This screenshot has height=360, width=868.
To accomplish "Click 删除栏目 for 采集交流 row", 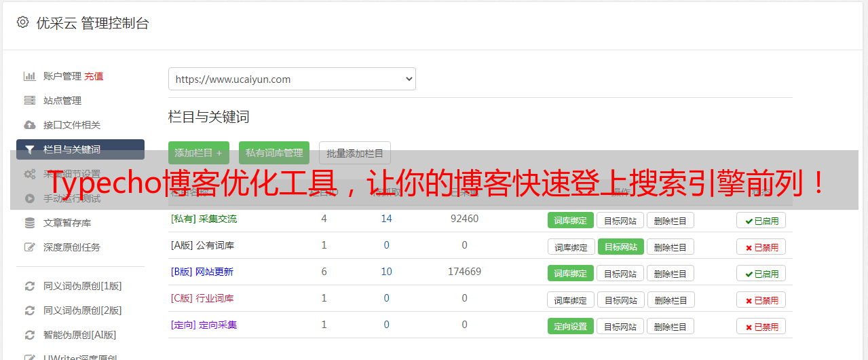I will click(670, 220).
